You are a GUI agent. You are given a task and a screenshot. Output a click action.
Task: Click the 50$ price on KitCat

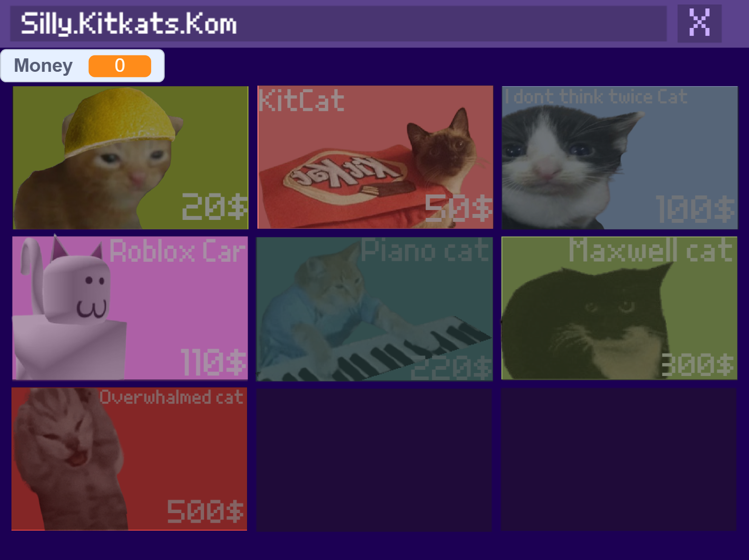[459, 207]
